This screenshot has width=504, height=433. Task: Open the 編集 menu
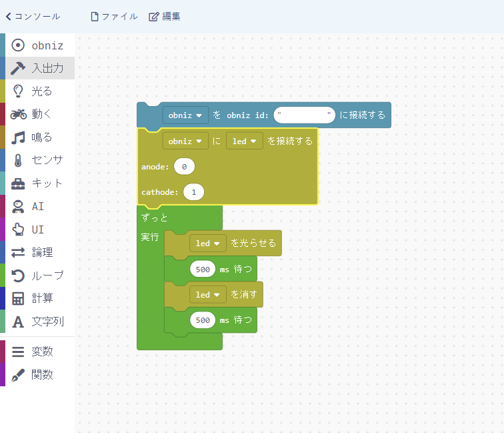pos(164,17)
